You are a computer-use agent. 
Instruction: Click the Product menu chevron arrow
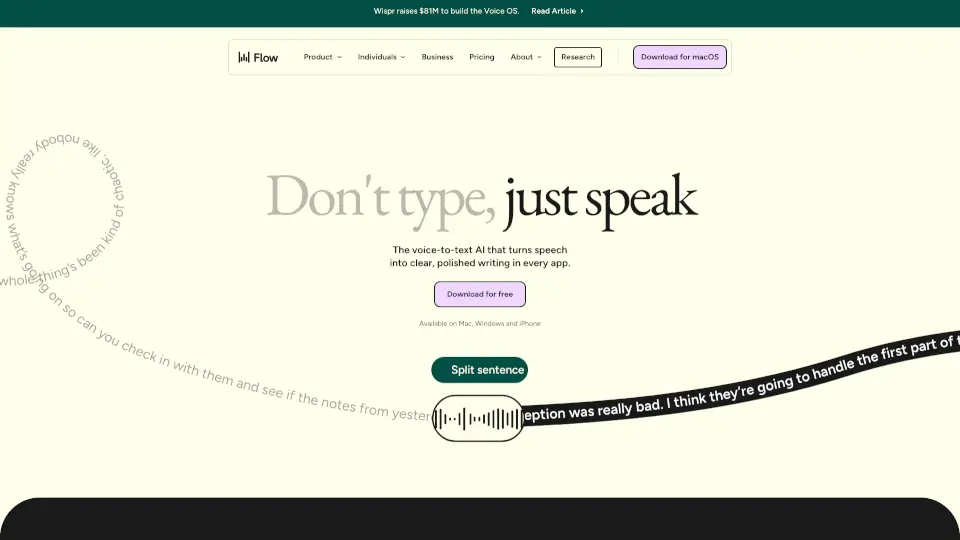339,57
